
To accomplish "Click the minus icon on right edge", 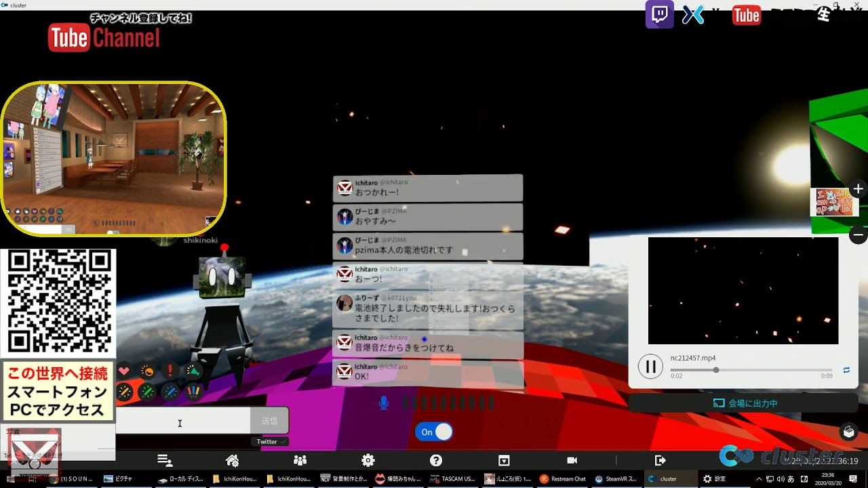I will pos(858,235).
